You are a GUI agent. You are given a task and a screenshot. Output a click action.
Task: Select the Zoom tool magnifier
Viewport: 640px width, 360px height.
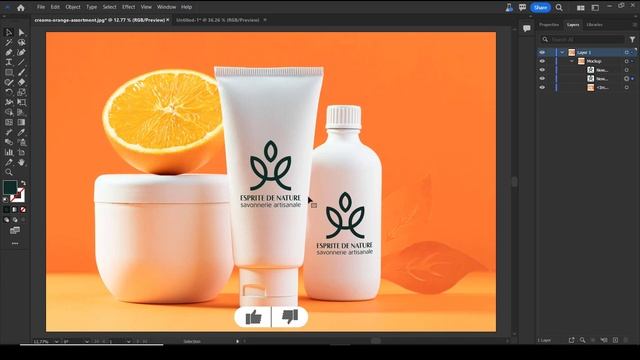9,172
